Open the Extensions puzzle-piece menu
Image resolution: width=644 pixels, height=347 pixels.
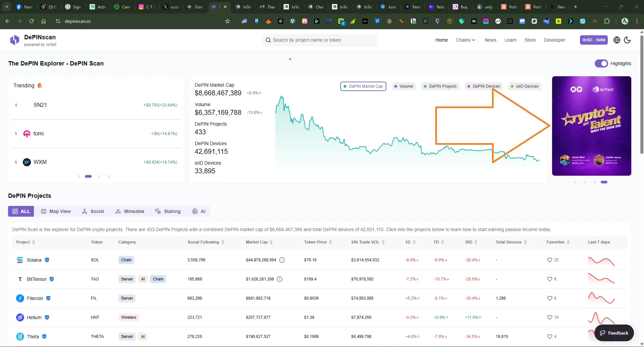click(607, 21)
